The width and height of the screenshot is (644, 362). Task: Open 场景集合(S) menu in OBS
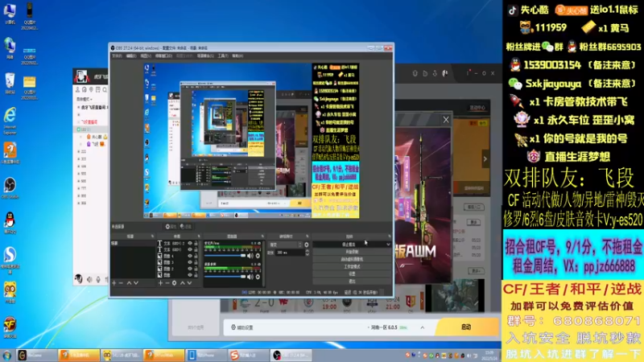point(205,56)
